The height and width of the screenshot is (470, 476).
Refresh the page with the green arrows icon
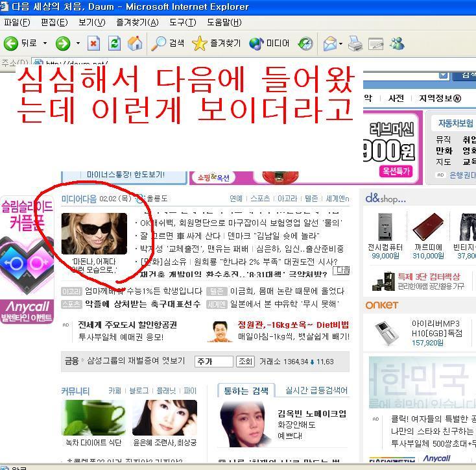(114, 43)
